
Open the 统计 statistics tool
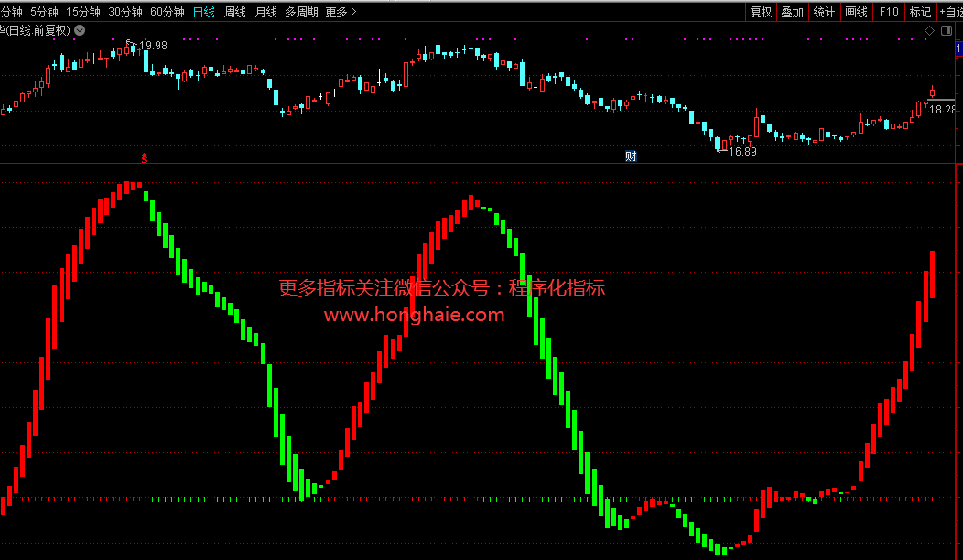824,12
